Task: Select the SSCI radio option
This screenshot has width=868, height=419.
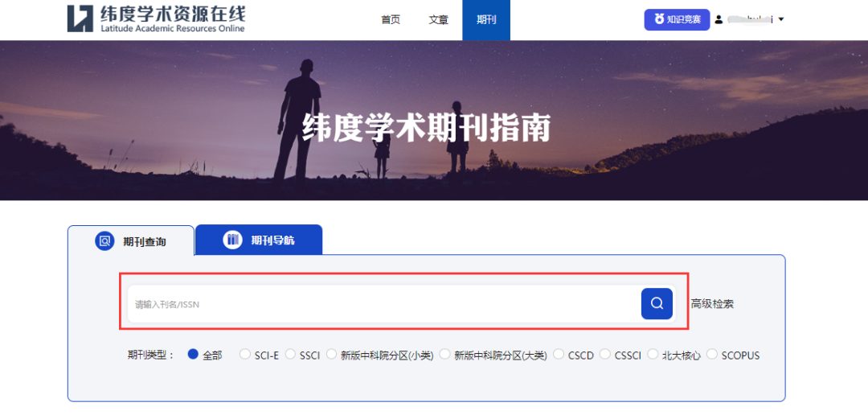Action: point(290,355)
